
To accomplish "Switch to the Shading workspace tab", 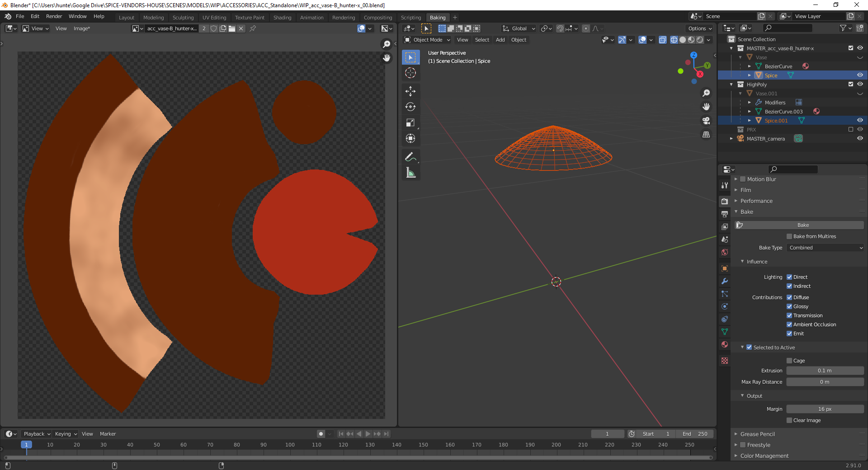I will [282, 18].
